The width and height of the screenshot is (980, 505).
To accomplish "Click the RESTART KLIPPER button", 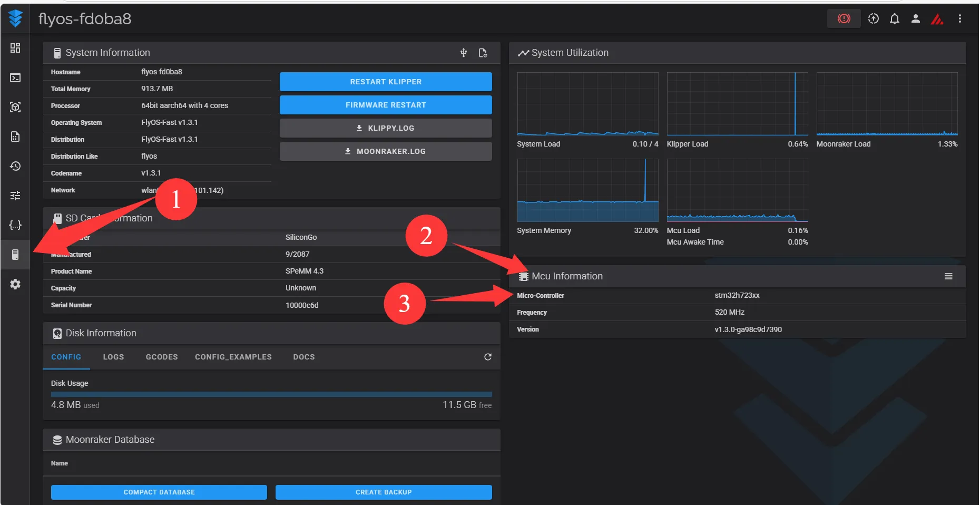I will (x=386, y=82).
